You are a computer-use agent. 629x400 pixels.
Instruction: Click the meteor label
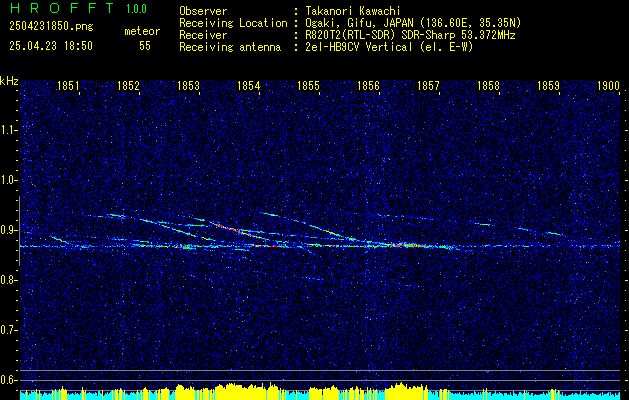[142, 31]
